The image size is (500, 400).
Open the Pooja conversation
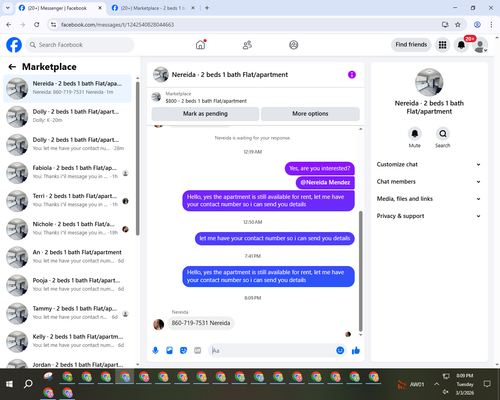coord(67,285)
